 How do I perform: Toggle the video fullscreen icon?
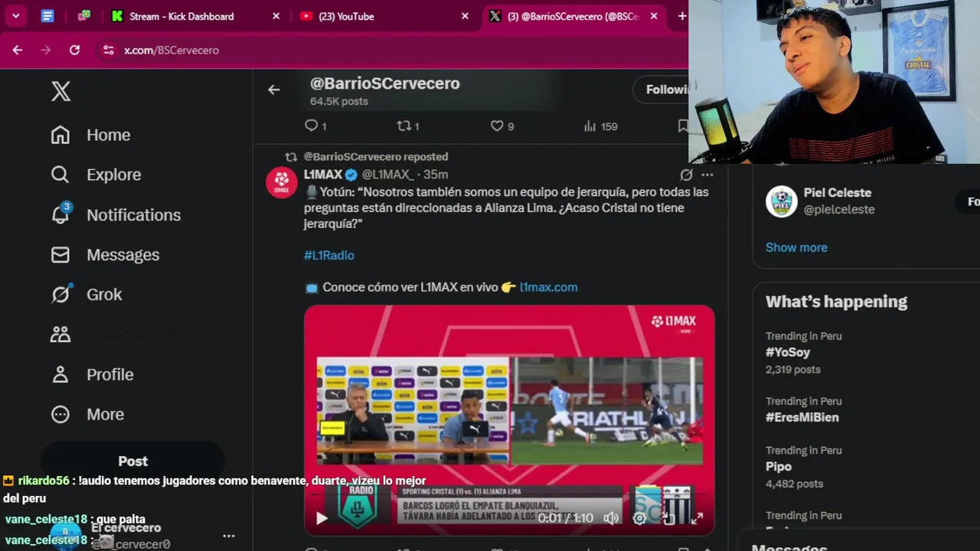coord(697,518)
